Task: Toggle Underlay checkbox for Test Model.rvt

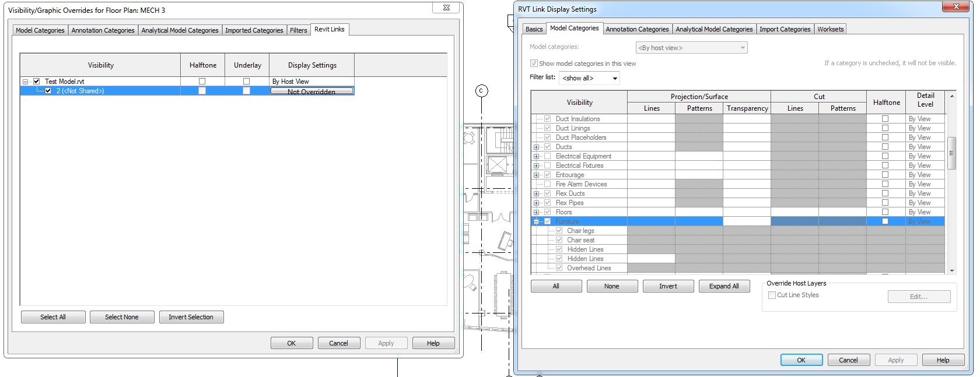Action: pyautogui.click(x=246, y=82)
